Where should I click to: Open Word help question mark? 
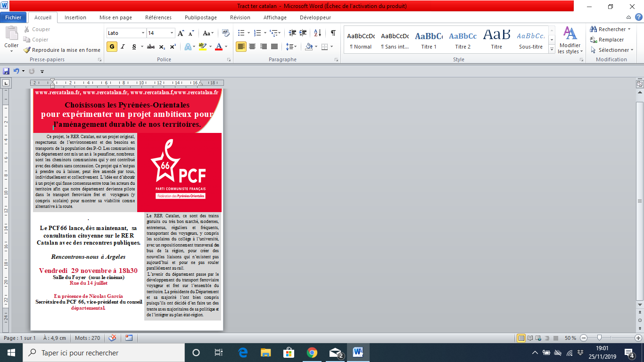tap(638, 17)
